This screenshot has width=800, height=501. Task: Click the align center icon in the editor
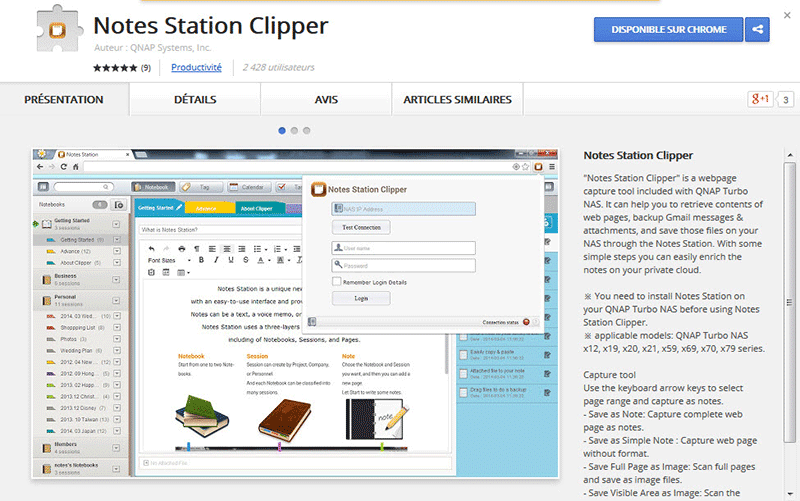227,249
